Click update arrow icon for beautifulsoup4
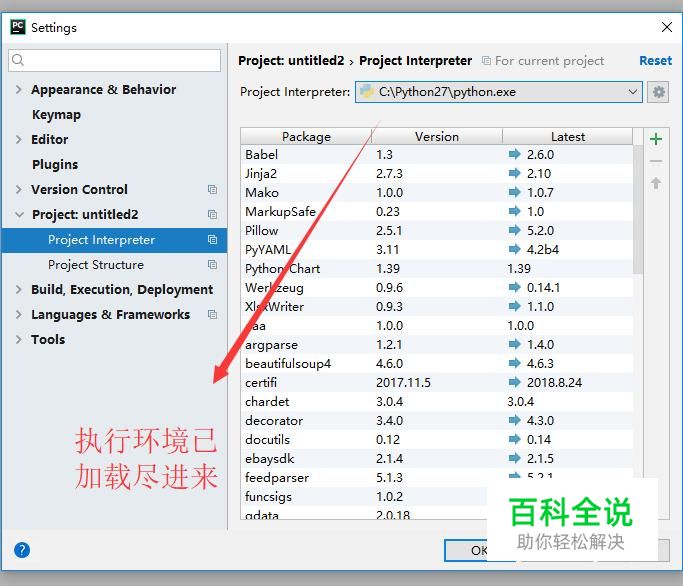The height and width of the screenshot is (586, 683). click(514, 363)
